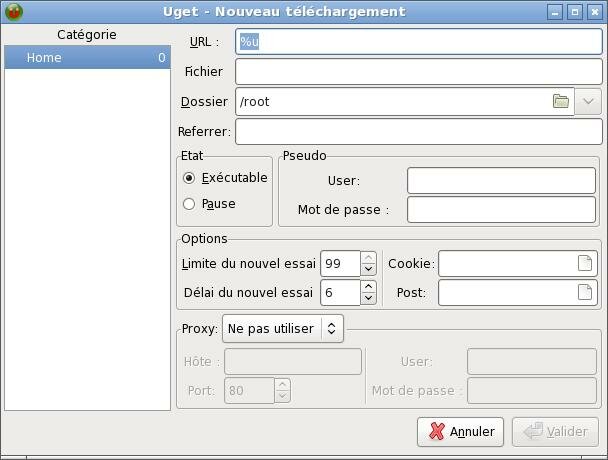608x460 pixels.
Task: Click the Délai du nouvel essai number field
Action: pyautogui.click(x=340, y=292)
